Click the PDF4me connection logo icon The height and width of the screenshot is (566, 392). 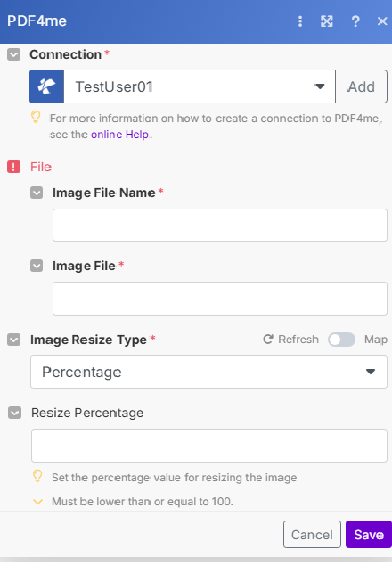click(47, 87)
